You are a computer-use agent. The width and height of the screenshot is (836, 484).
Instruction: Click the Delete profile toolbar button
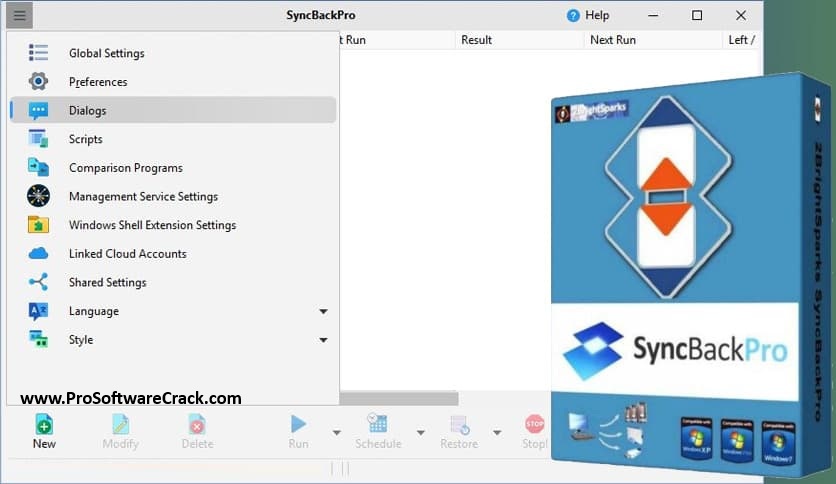coord(197,432)
